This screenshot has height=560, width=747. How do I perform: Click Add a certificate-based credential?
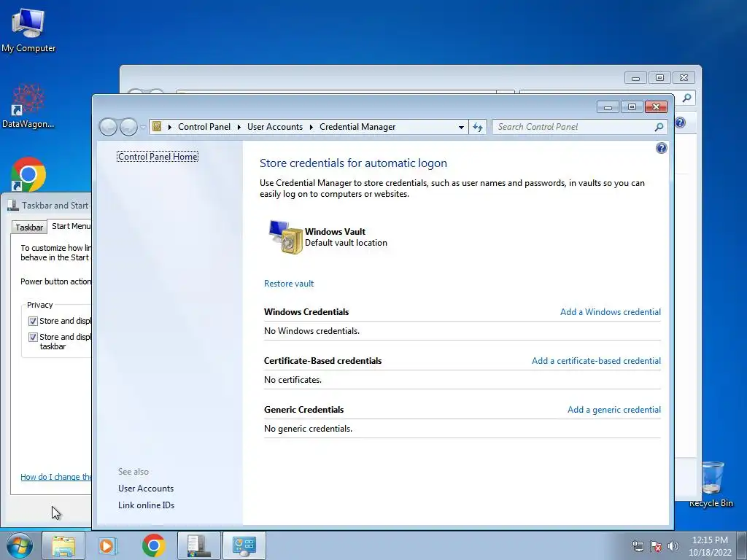596,361
